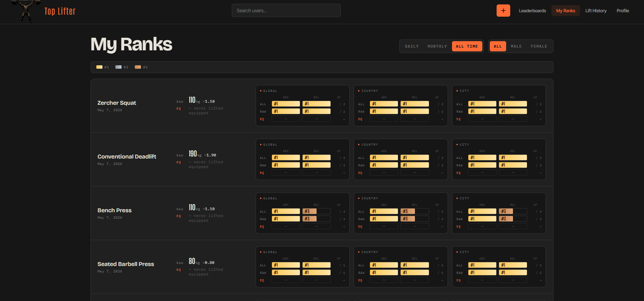The width and height of the screenshot is (644, 301).
Task: Click Bench Press never lifted equipped note
Action: (206, 218)
